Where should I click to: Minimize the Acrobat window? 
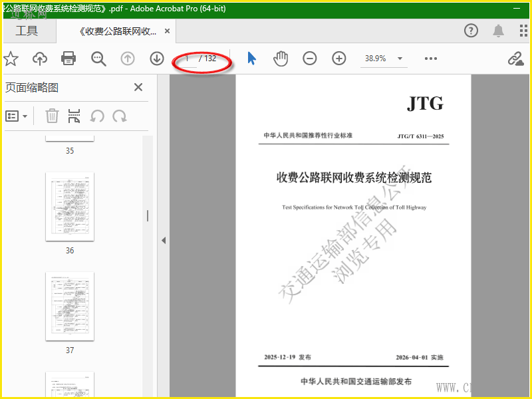tap(517, 9)
